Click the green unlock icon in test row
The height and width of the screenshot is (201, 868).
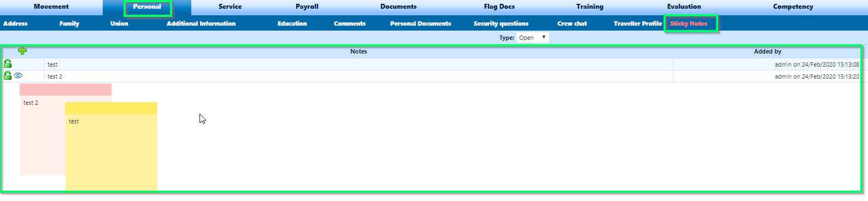pos(8,64)
